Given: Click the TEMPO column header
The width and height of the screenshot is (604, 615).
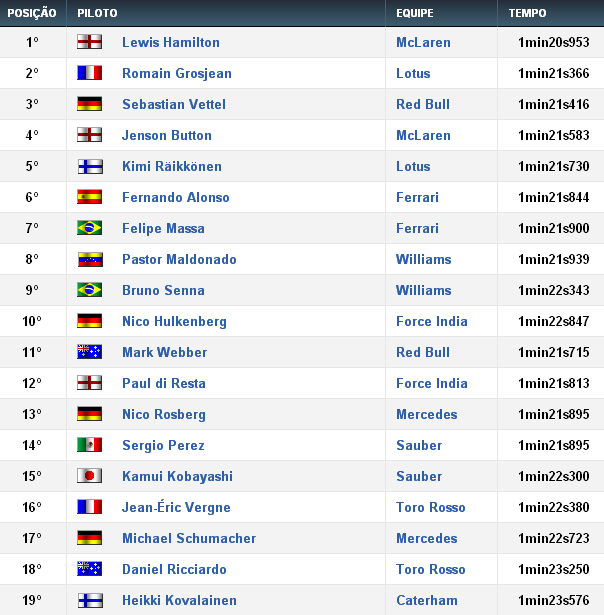Looking at the screenshot, I should tap(527, 13).
